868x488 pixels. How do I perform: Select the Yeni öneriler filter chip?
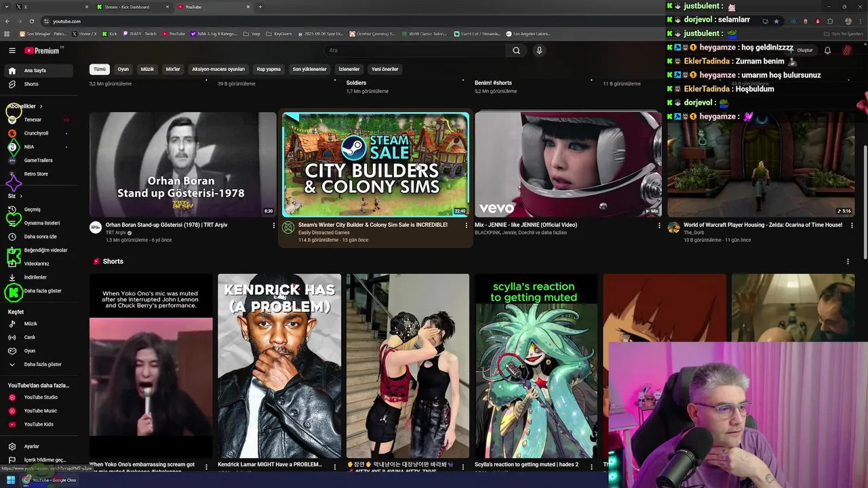pyautogui.click(x=385, y=69)
